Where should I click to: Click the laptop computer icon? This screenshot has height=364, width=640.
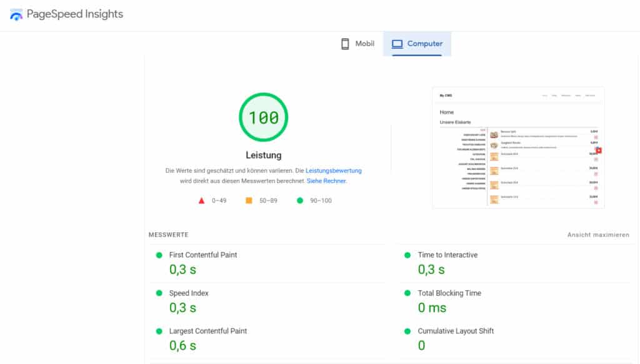(x=397, y=44)
